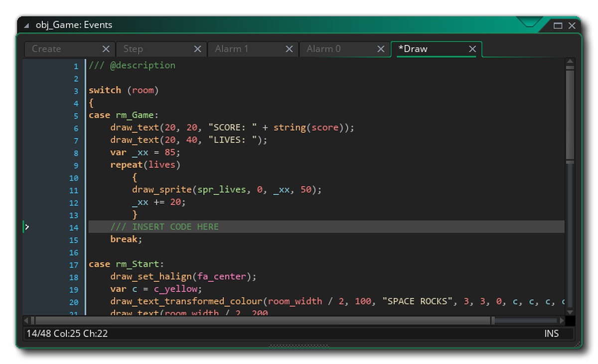598x364 pixels.
Task: Click line number 17 in the gutter
Action: 74,265
